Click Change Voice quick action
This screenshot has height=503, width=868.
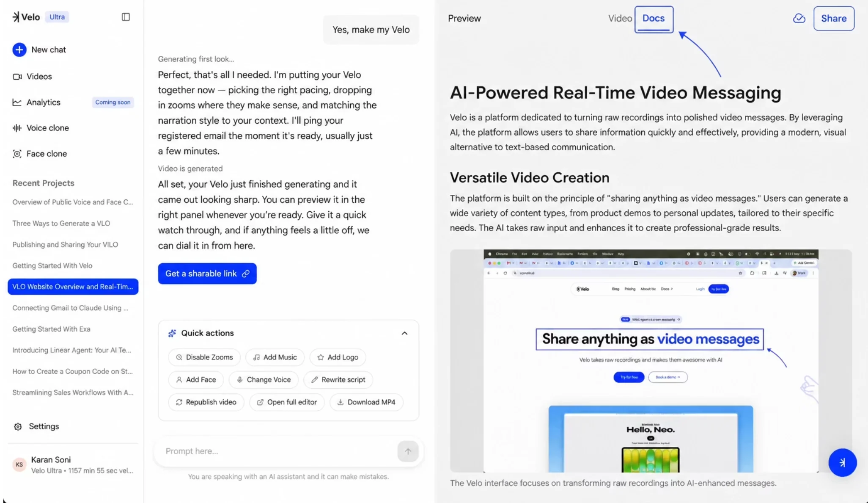(264, 380)
